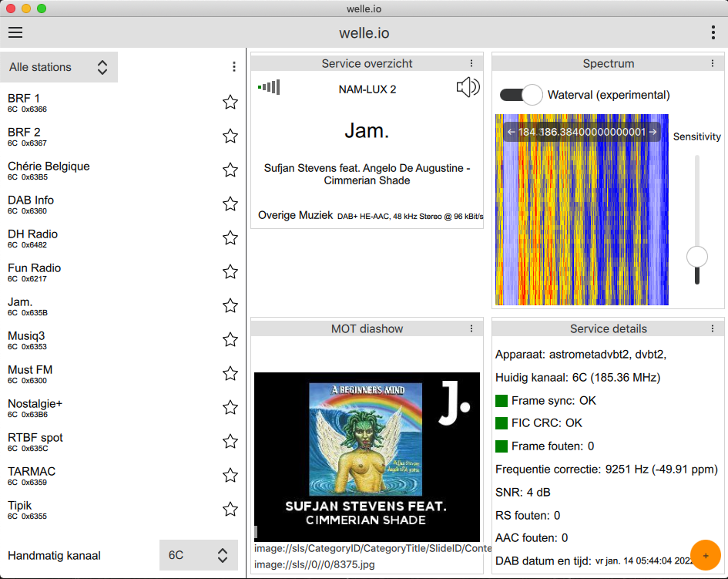Screen dimensions: 728x579
Task: Click Huidig kanaal 6C frequency text
Action: pos(578,377)
